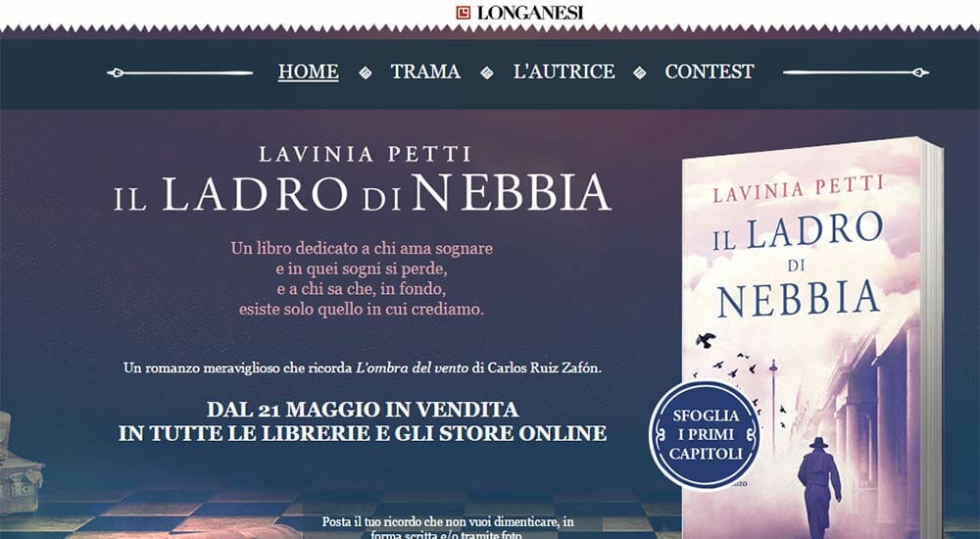Click the diamond separator between HOME and TRAMA
Image resolution: width=980 pixels, height=539 pixels.
tap(365, 73)
